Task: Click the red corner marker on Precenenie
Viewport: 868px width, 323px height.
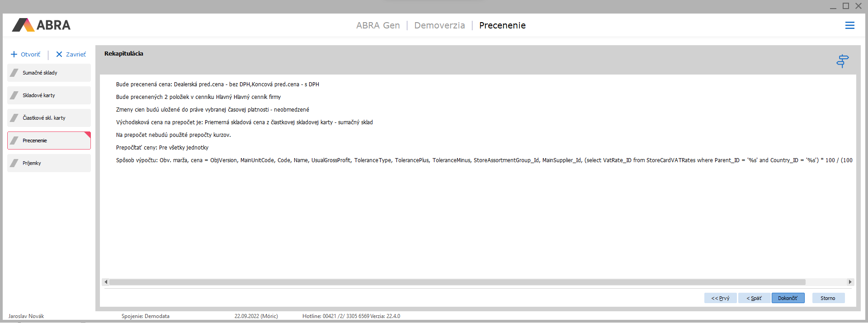Action: coord(88,134)
